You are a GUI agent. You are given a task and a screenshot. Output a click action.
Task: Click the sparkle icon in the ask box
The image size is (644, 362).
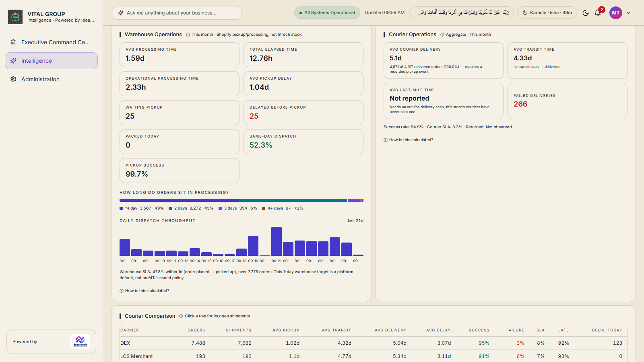click(x=121, y=13)
